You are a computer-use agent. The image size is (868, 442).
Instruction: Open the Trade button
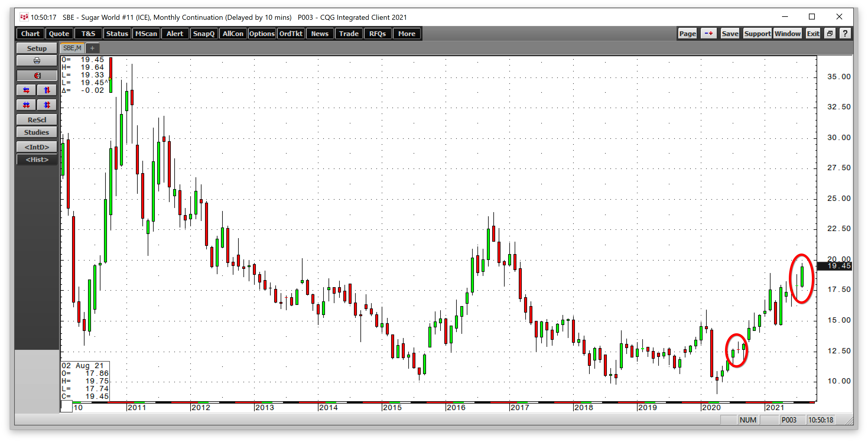click(x=349, y=34)
